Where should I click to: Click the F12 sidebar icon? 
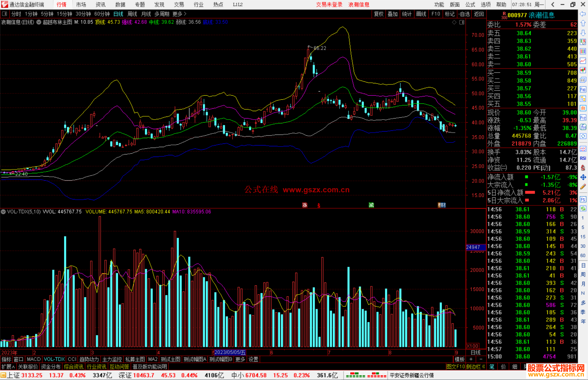(x=583, y=118)
